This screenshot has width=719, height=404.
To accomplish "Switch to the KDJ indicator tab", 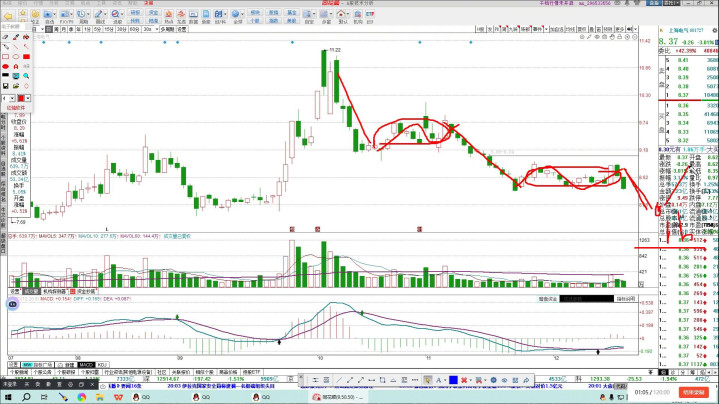I will (x=102, y=365).
